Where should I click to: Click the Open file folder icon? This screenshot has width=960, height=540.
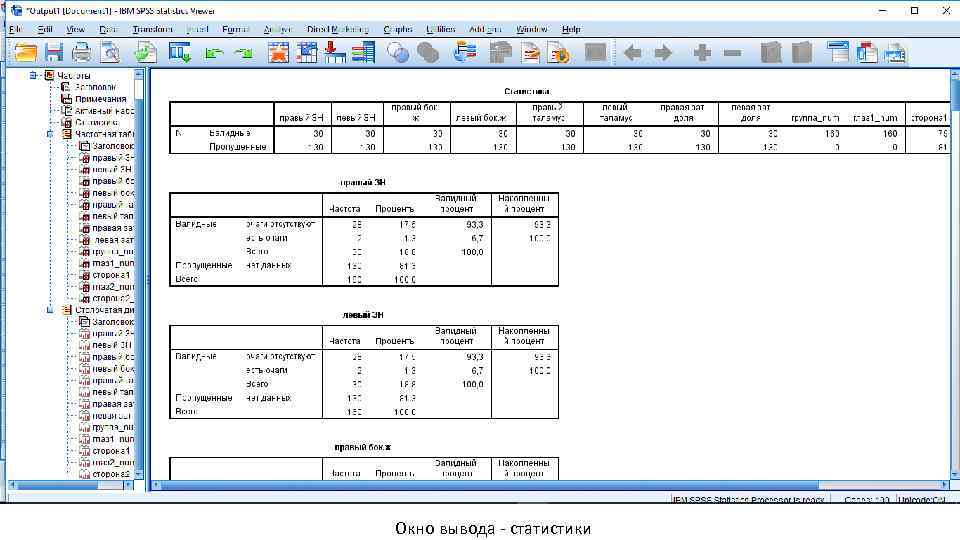click(x=26, y=53)
